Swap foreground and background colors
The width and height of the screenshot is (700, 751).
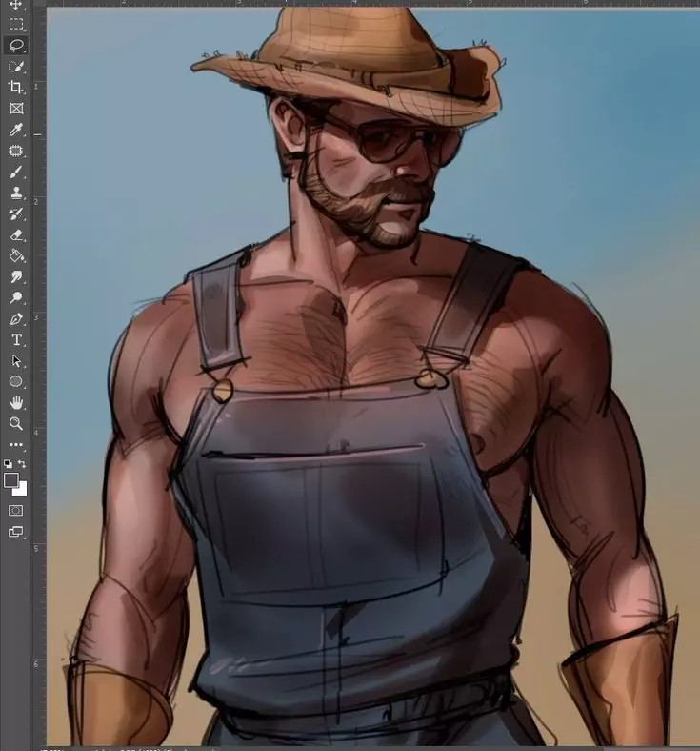(x=23, y=464)
